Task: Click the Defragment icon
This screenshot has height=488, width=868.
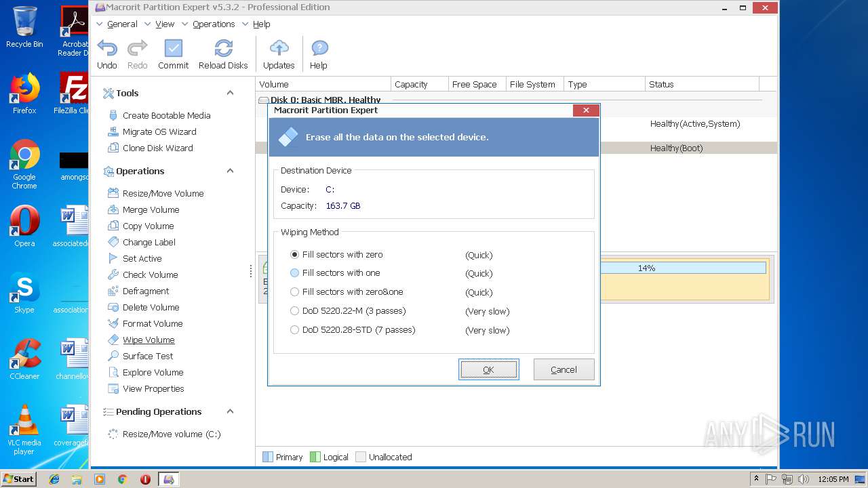Action: coord(113,291)
